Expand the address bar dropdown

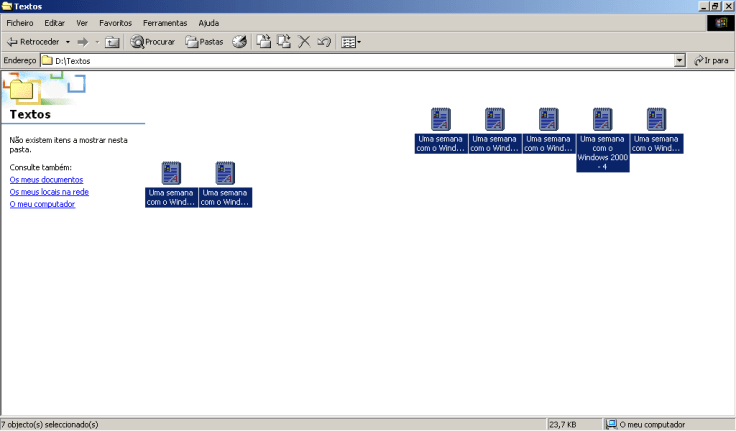pos(680,61)
